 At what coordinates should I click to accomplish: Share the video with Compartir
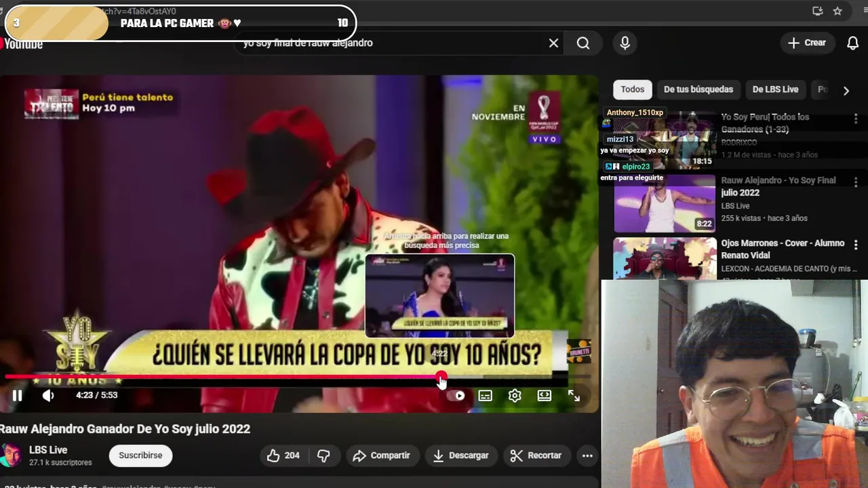[382, 455]
